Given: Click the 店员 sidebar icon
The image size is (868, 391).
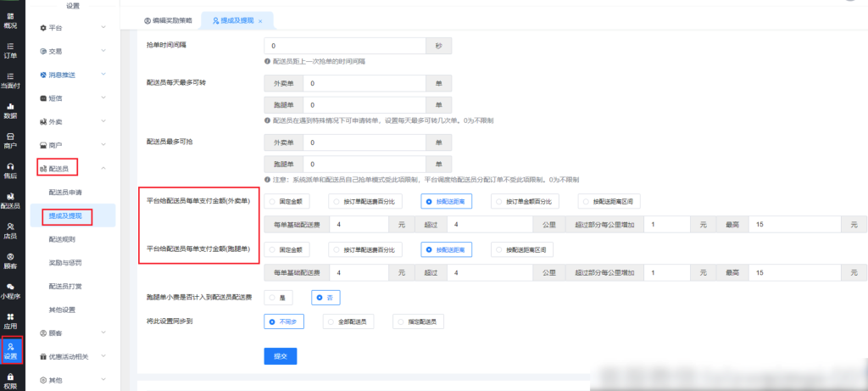Looking at the screenshot, I should pos(10,231).
